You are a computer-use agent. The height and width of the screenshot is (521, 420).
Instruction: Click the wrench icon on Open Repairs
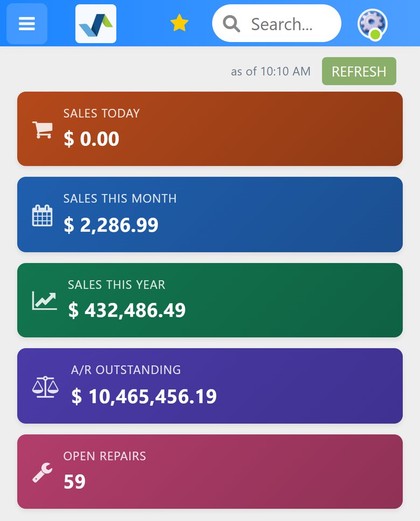[x=42, y=472]
